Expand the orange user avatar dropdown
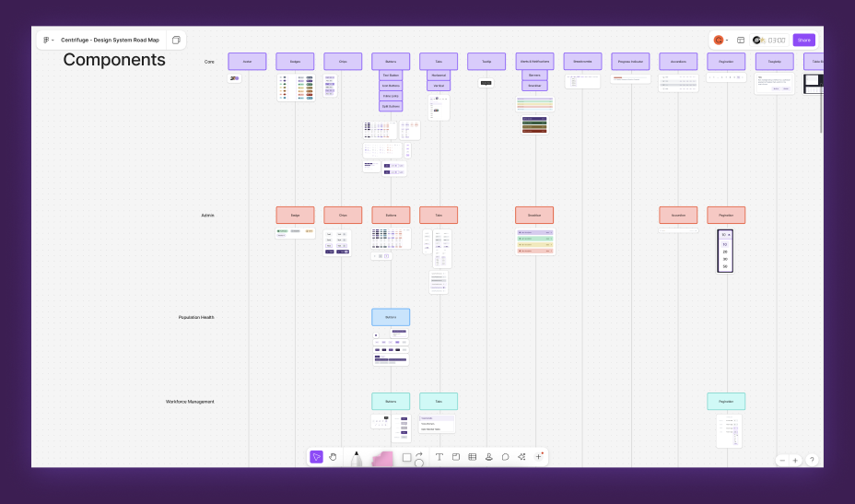 [720, 40]
